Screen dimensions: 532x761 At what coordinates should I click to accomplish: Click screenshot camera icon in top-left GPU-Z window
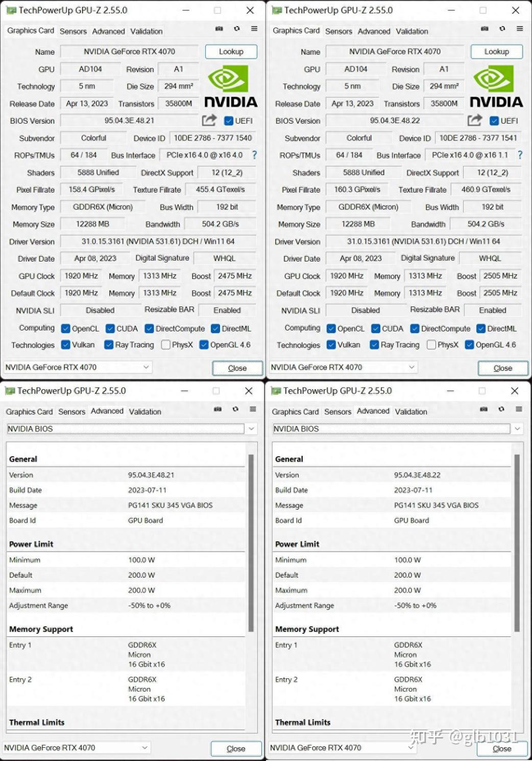pyautogui.click(x=219, y=29)
